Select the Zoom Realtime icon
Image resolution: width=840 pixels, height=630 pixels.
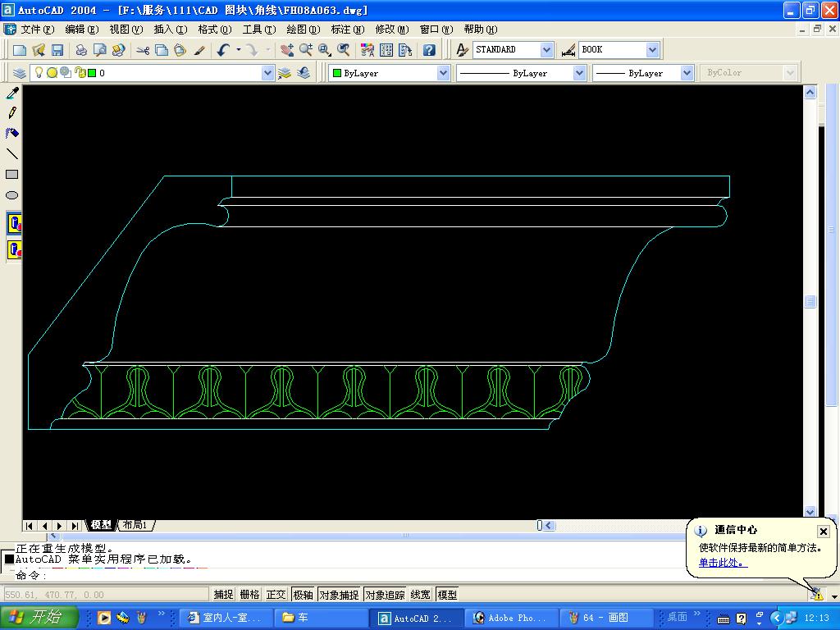pyautogui.click(x=306, y=50)
